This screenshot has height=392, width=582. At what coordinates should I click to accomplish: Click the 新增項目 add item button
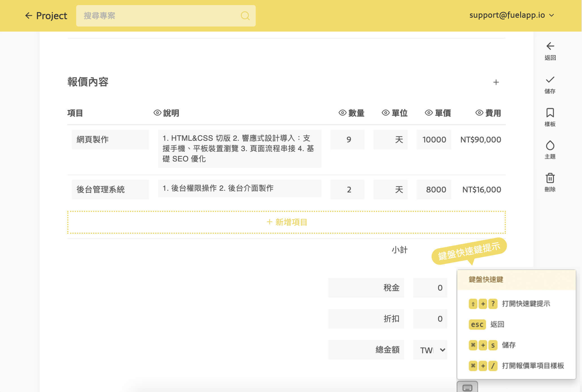tap(286, 222)
